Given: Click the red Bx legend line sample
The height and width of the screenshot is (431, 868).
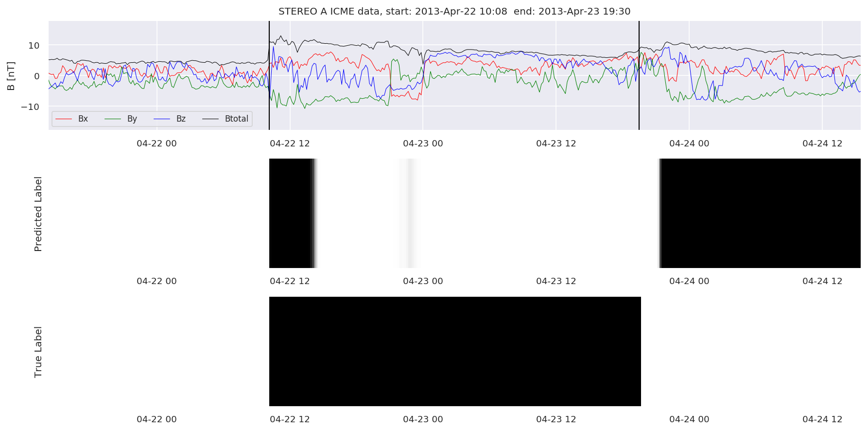Looking at the screenshot, I should pos(64,119).
